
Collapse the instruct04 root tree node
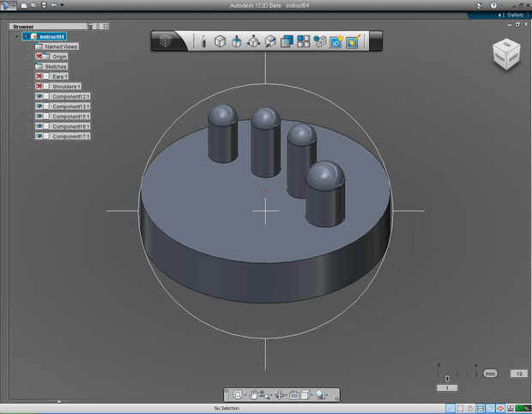click(x=17, y=36)
